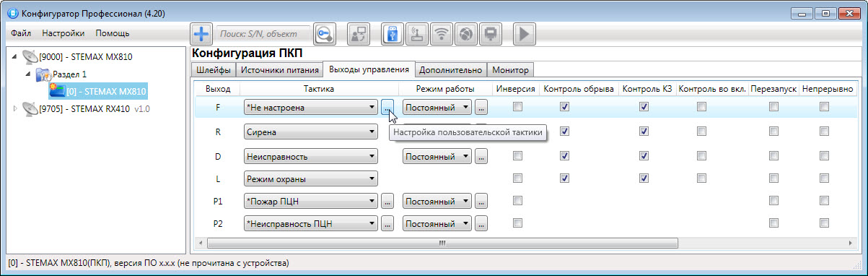Viewport: 868px width, 276px height.
Task: Select the serial port connector icon
Action: pos(491,33)
